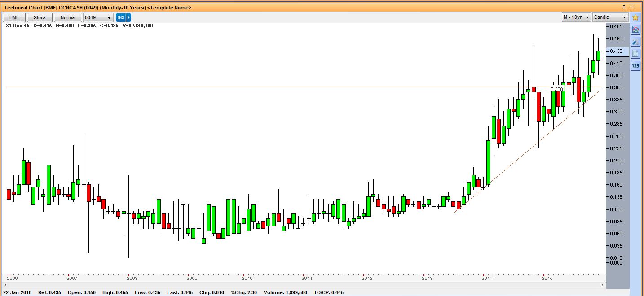This screenshot has height=296, width=644.
Task: Close the Technical Chart panel
Action: coord(632,7)
